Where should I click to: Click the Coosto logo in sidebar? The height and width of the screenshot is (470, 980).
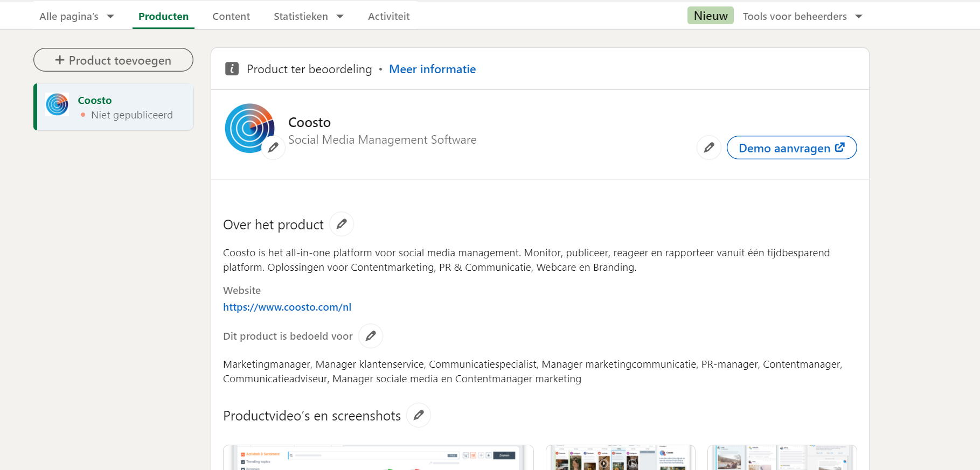[57, 104]
